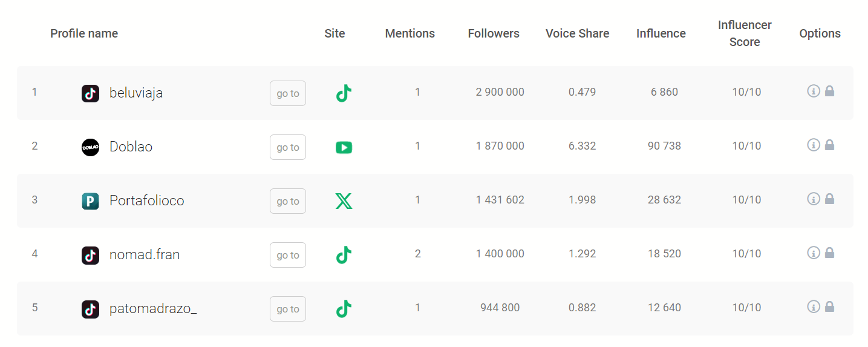Open the nomad.fran profile name

[145, 255]
